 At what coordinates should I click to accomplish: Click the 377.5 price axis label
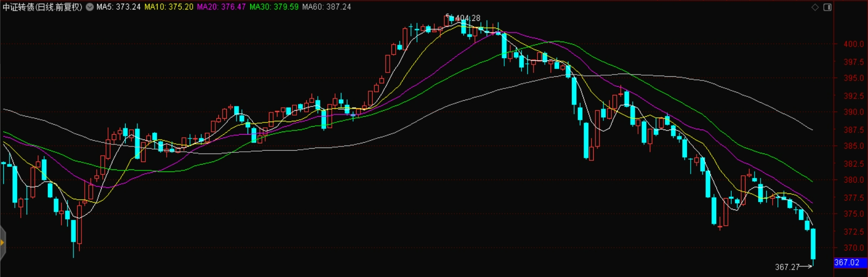point(854,198)
